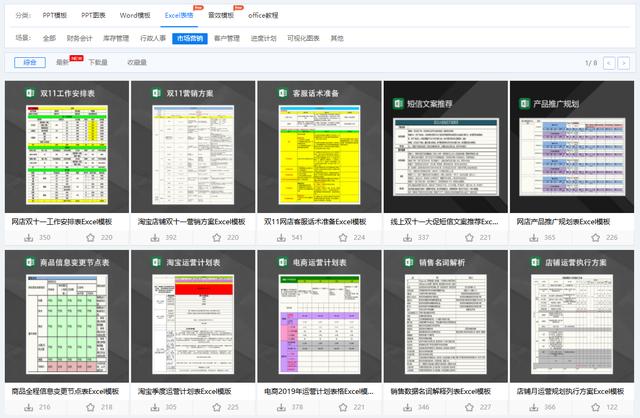Open the 短信文案推荐 thumbnail
The height and width of the screenshot is (418, 640).
446,147
